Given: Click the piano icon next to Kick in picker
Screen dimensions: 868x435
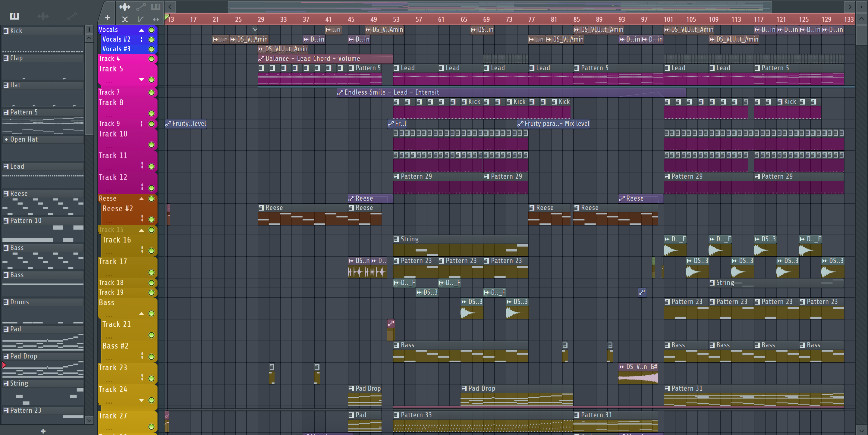Looking at the screenshot, I should 6,31.
